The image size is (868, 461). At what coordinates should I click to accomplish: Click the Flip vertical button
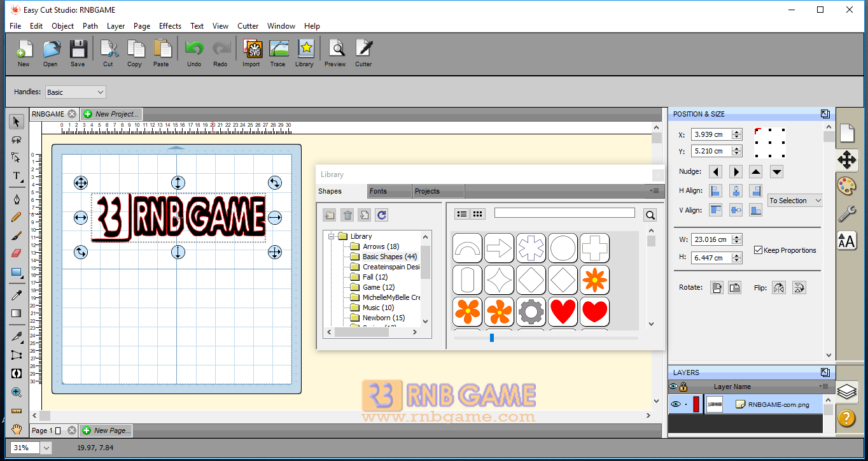coord(799,288)
